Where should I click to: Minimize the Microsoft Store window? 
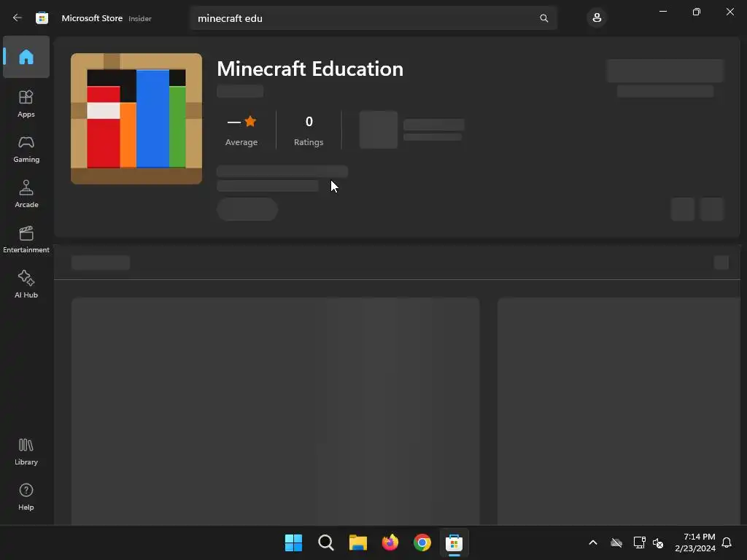click(x=662, y=12)
